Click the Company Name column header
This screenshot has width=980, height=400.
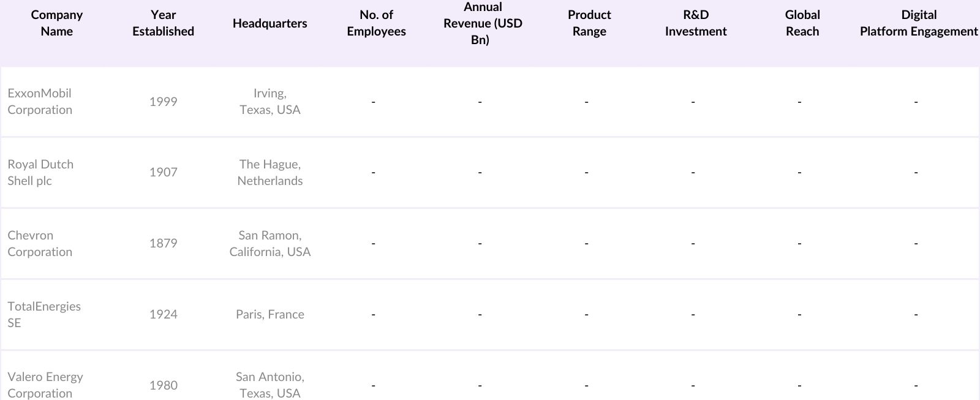(x=56, y=23)
